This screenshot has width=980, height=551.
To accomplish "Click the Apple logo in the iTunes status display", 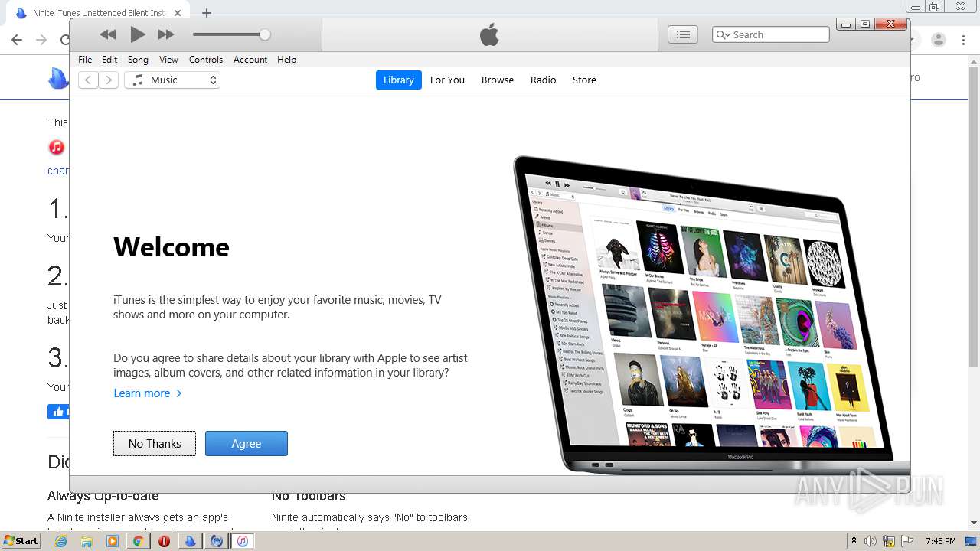I will point(489,34).
